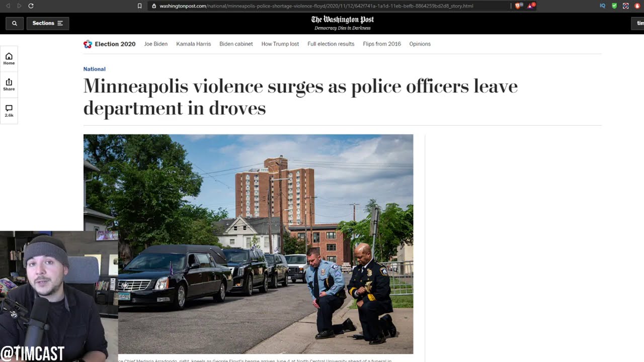Click the IQ extension icon
This screenshot has height=362, width=644.
[603, 6]
